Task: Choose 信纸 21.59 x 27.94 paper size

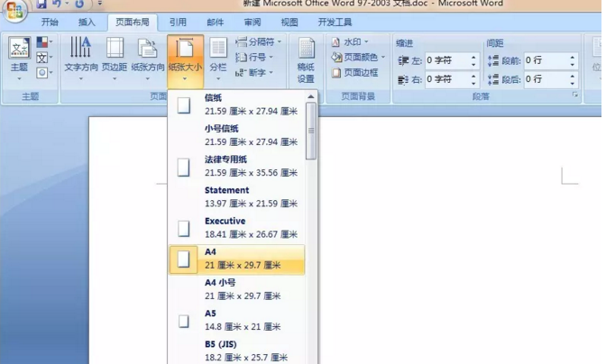Action: [x=236, y=105]
